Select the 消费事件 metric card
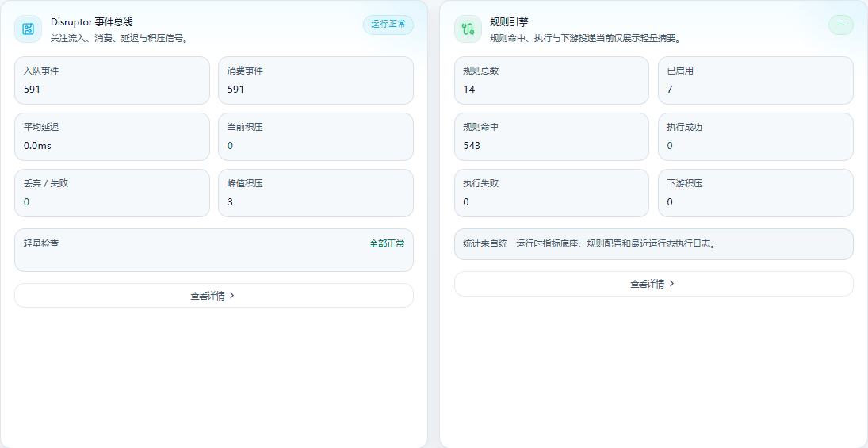The width and height of the screenshot is (868, 448). click(315, 80)
